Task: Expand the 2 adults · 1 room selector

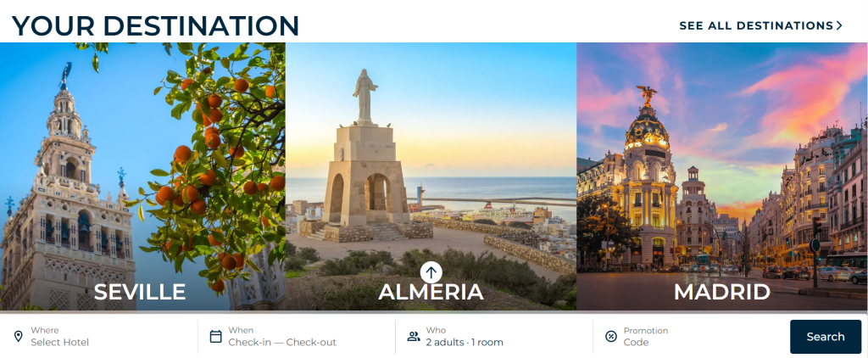Action: 494,337
